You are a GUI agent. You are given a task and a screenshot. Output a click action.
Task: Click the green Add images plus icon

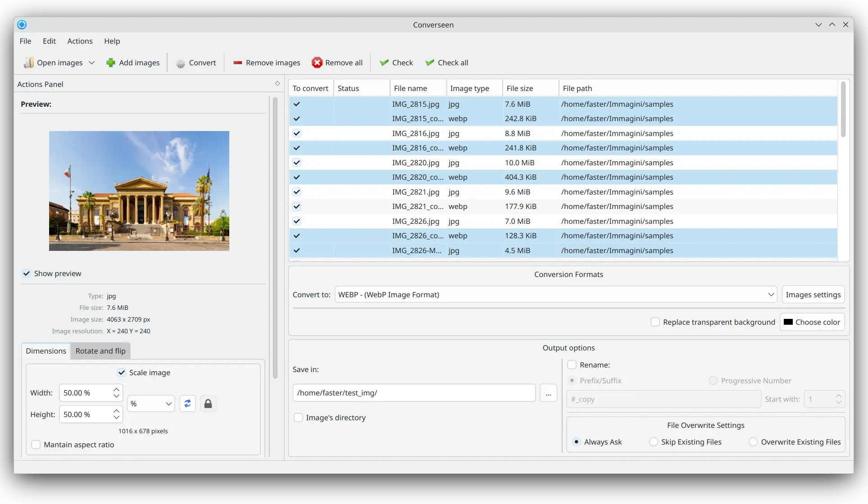(110, 63)
